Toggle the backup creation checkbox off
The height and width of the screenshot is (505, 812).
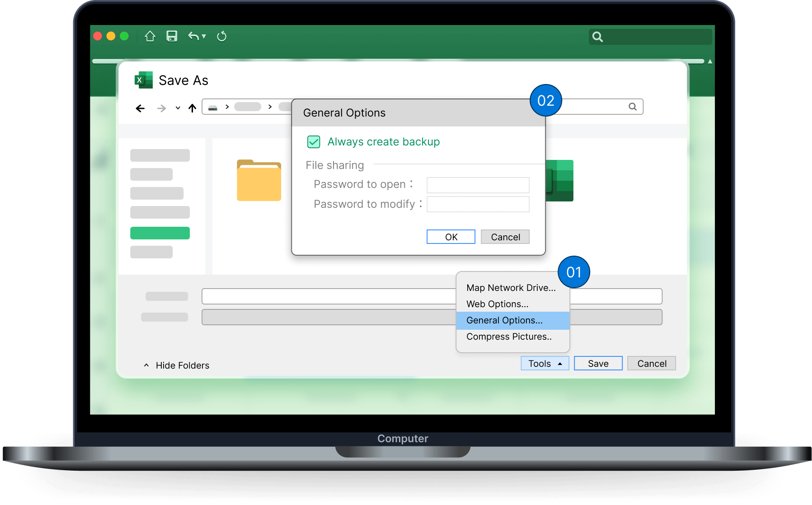pos(314,142)
